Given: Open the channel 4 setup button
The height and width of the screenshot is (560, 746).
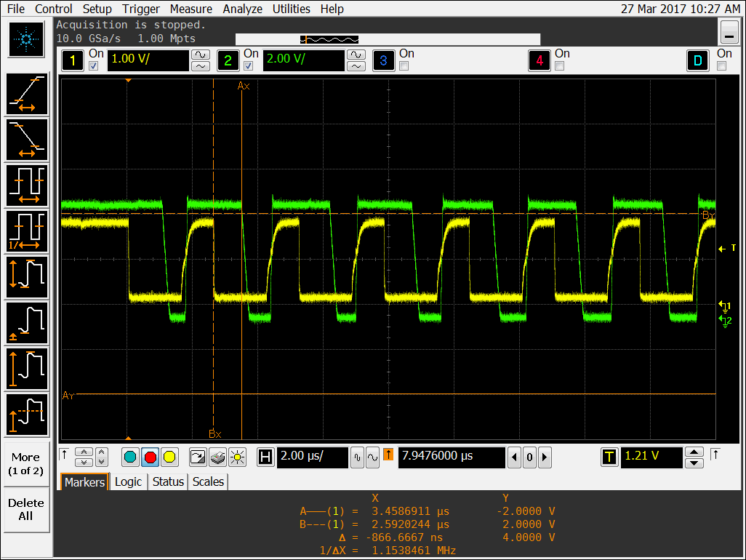Looking at the screenshot, I should tap(540, 60).
